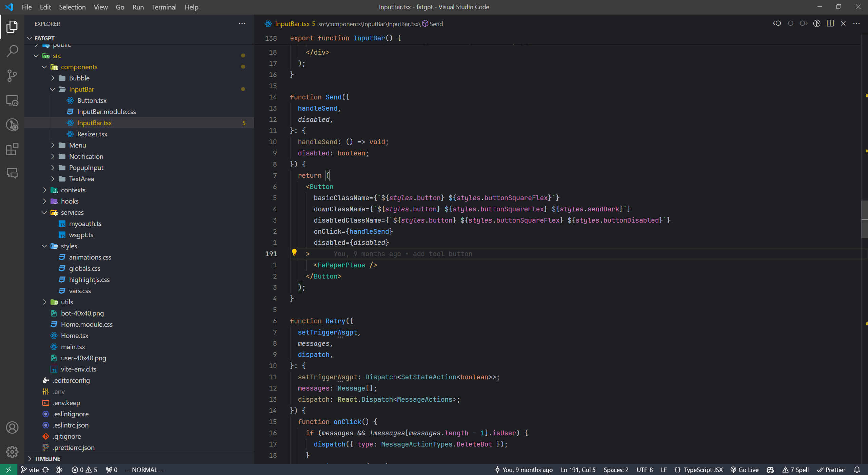Click notifications bell in status bar
868x475 pixels.
point(857,470)
